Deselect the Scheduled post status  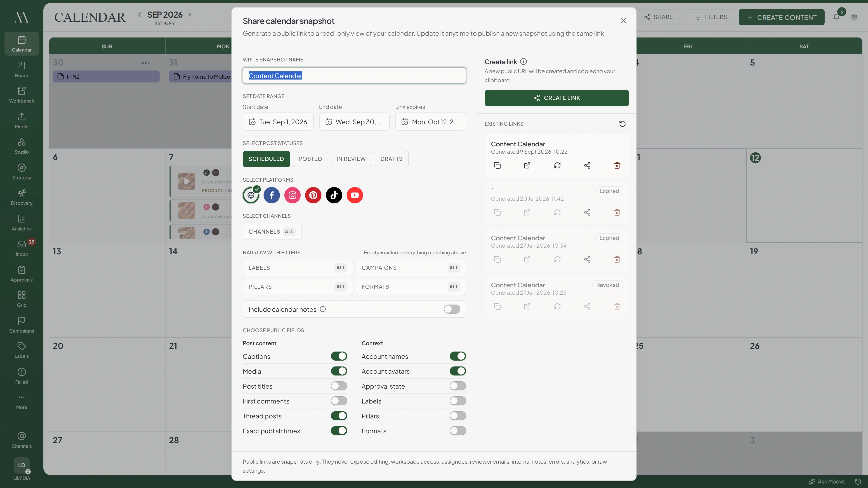coord(266,159)
